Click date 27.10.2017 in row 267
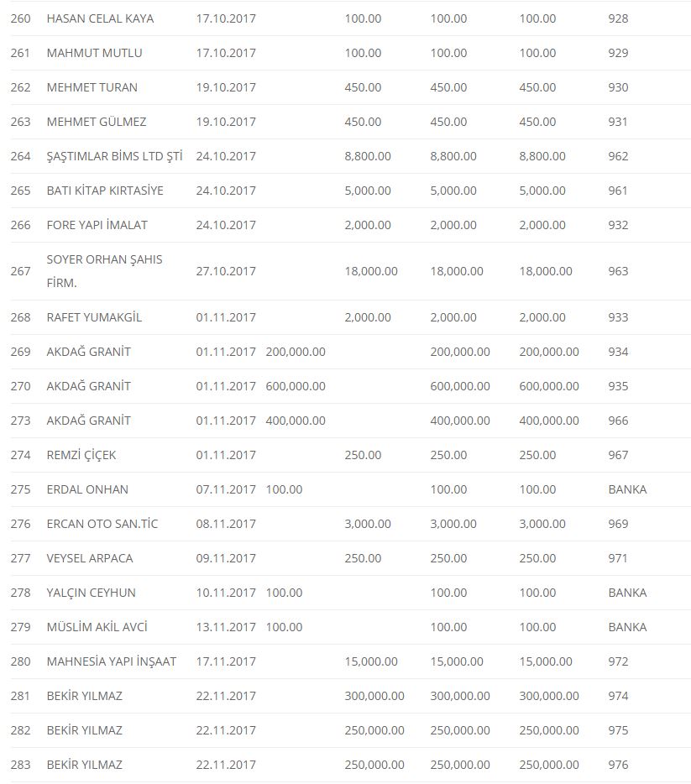 click(226, 271)
